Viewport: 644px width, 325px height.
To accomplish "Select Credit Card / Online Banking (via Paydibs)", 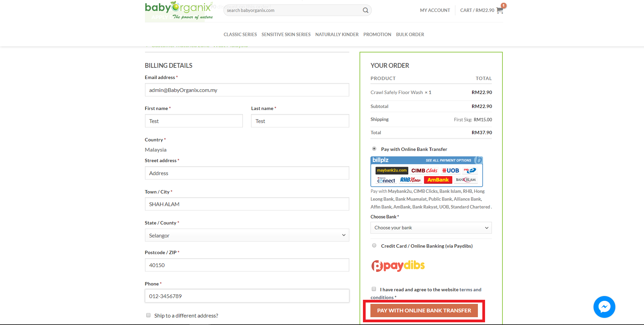I will (x=374, y=245).
